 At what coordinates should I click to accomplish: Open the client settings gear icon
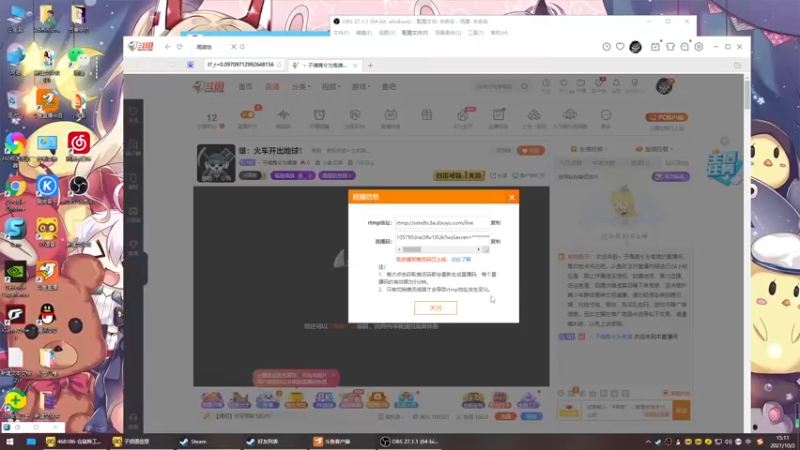[x=699, y=46]
